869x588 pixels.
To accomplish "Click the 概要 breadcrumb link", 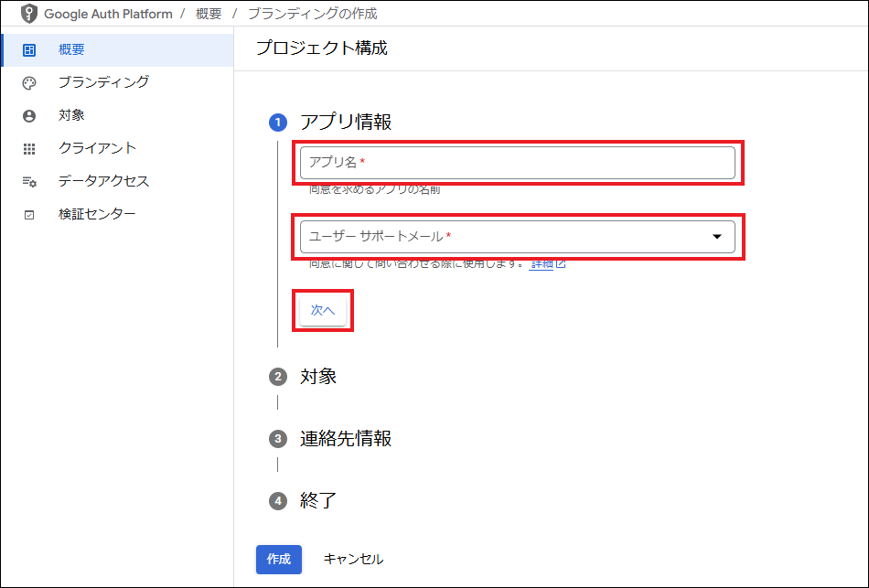I will pos(209,15).
